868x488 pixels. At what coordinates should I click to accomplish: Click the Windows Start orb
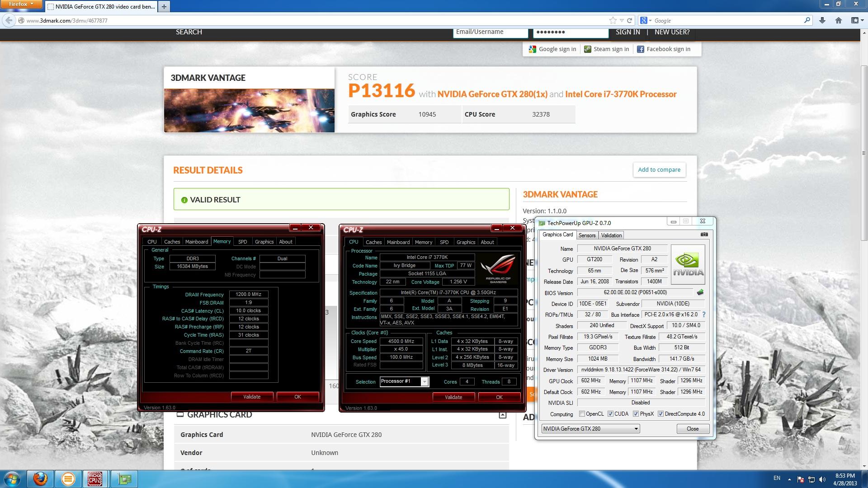pos(12,479)
